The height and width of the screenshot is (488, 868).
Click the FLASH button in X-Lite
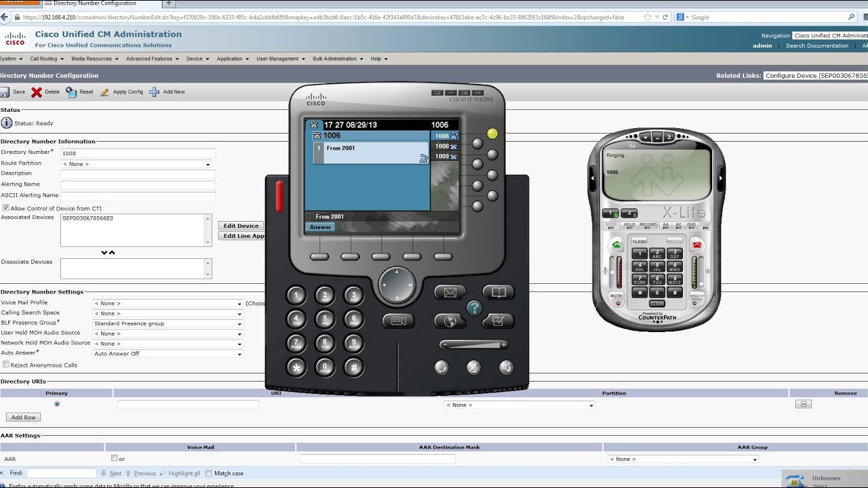tap(639, 241)
